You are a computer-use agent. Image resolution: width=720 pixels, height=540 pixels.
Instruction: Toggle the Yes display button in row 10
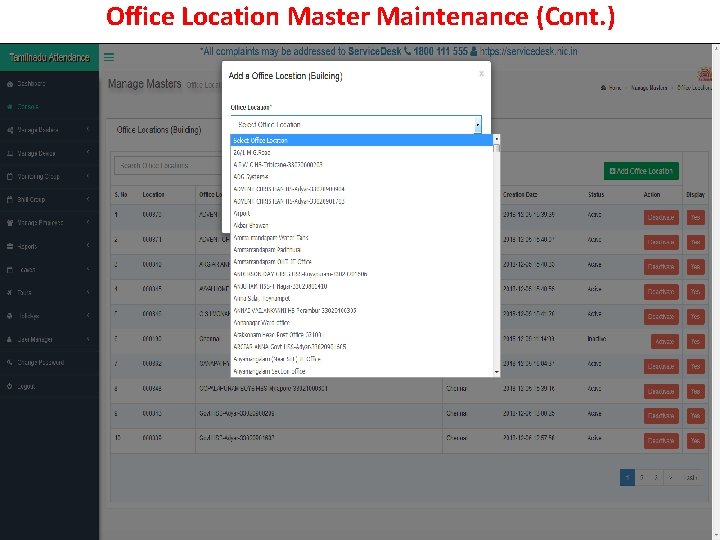695,440
